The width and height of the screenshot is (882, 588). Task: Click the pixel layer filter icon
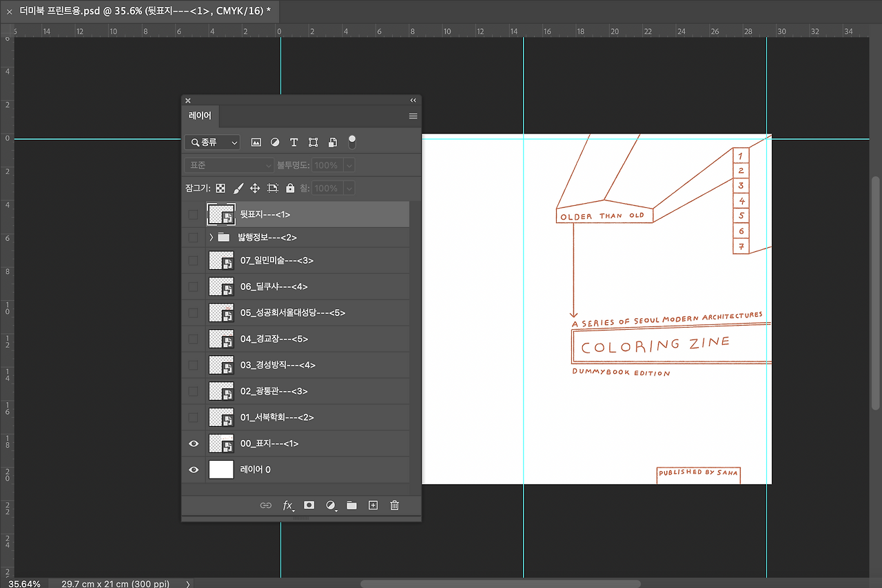coord(256,143)
